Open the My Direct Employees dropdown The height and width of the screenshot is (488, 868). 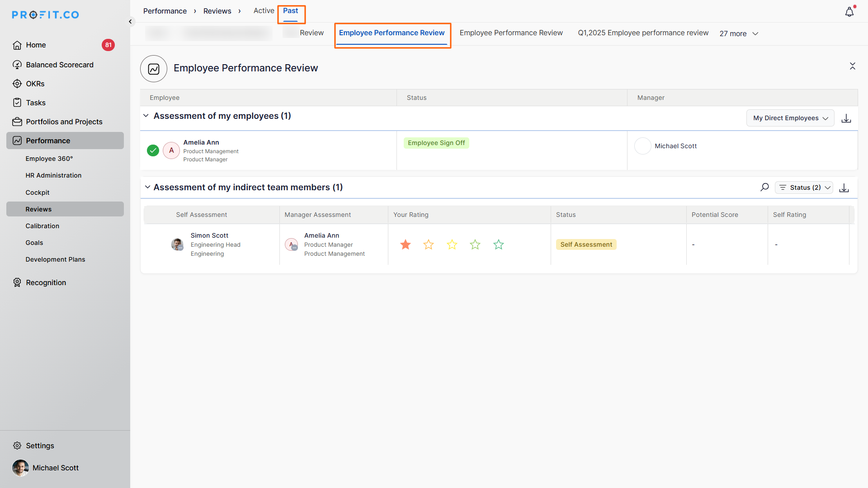pyautogui.click(x=790, y=118)
